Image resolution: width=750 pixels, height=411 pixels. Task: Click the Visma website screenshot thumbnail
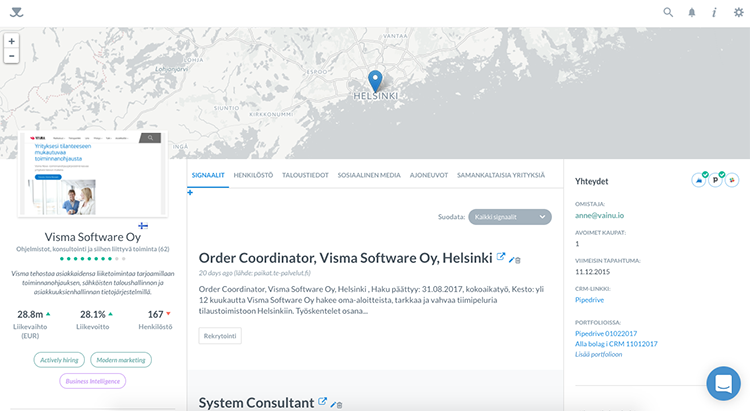pyautogui.click(x=93, y=174)
